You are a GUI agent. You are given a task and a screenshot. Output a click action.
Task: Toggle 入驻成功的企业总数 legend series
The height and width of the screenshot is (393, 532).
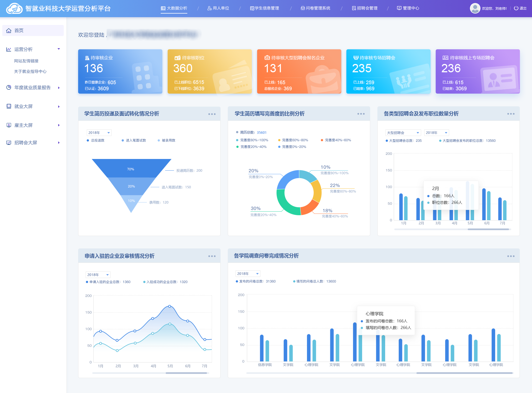tap(165, 282)
